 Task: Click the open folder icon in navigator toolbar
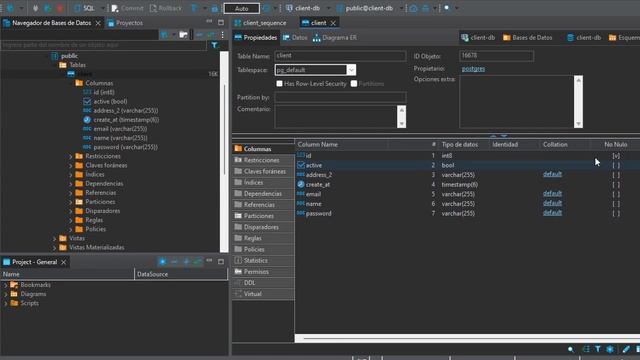tap(183, 35)
